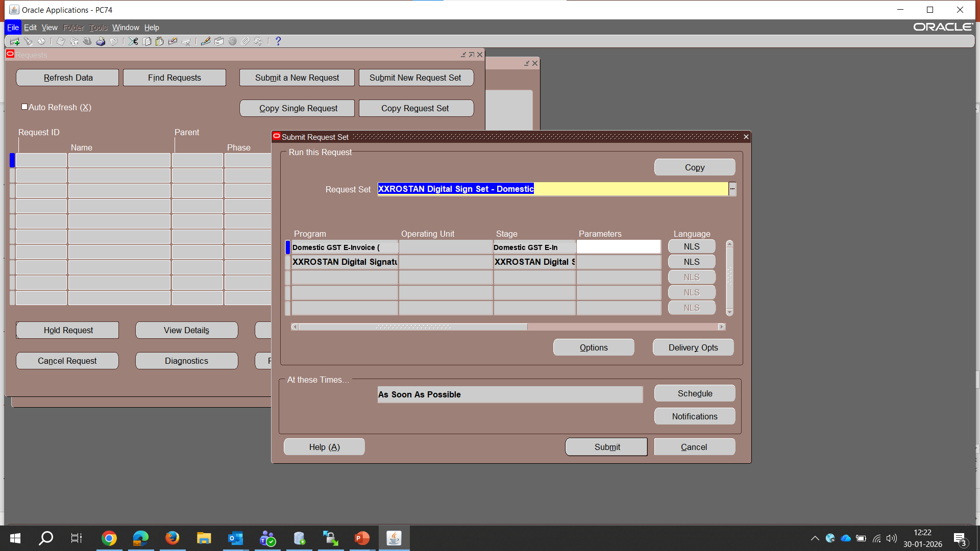Click NLS button for XXROSTAN Digital Signature row
980x551 pixels.
point(692,262)
